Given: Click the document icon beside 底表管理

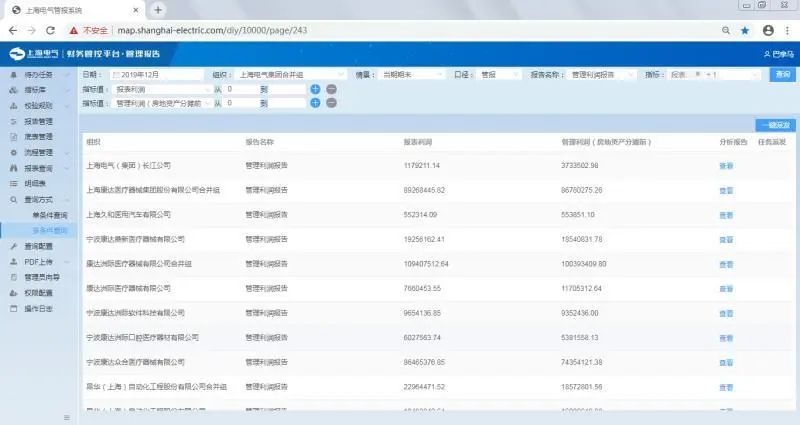Looking at the screenshot, I should pyautogui.click(x=14, y=137).
